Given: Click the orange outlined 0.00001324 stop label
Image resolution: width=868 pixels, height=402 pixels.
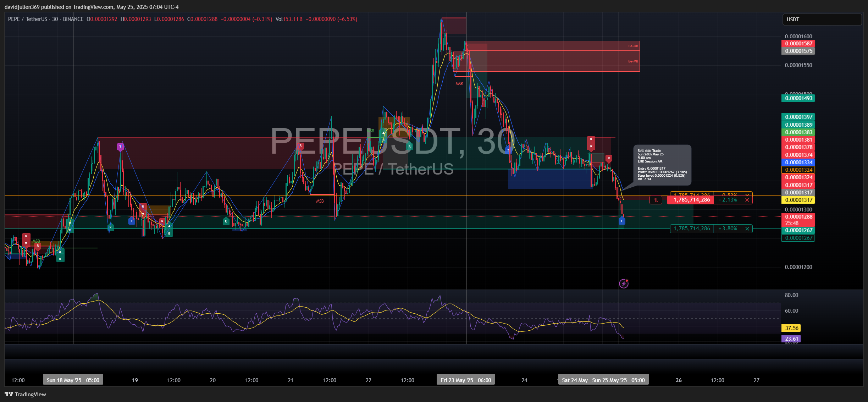Looking at the screenshot, I should [798, 170].
